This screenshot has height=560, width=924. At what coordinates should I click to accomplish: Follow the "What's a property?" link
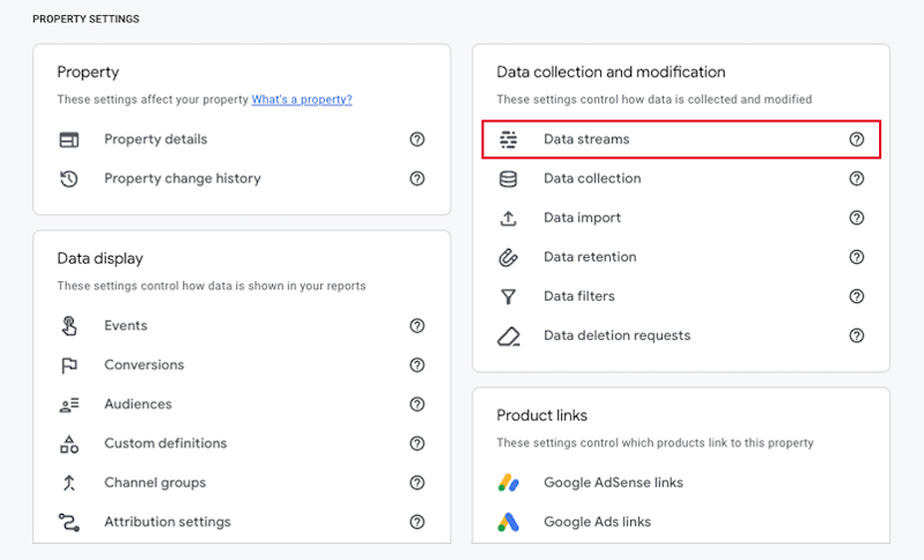click(x=302, y=100)
